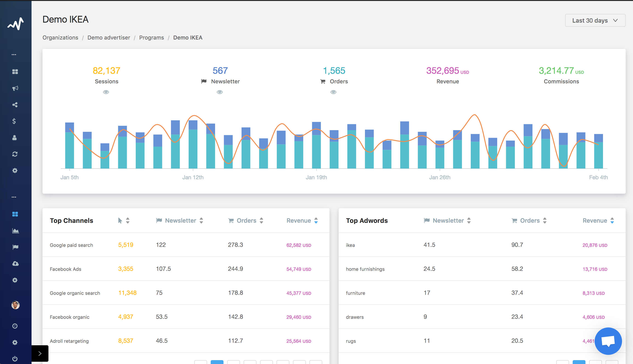Screen dimensions: 633x364
Task: Click the cloud upload sidebar icon
Action: click(x=16, y=264)
